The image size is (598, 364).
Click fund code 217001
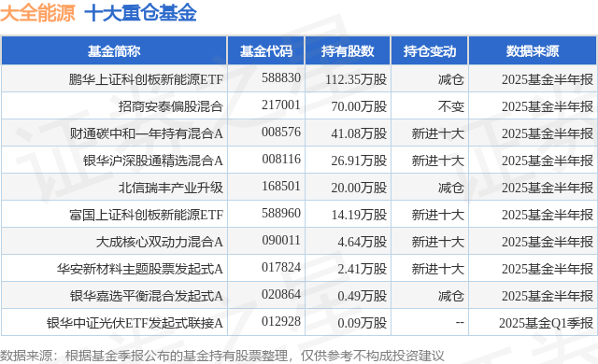click(x=281, y=105)
